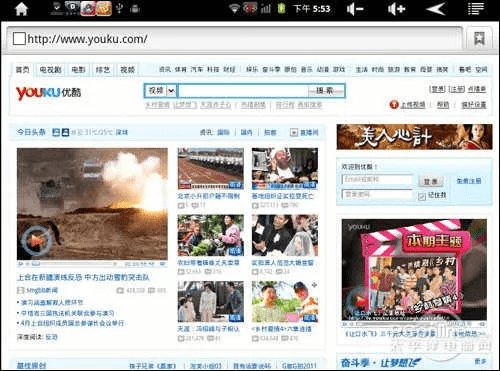Click the second small icon after 今日头条
500x371 pixels.
click(x=65, y=132)
